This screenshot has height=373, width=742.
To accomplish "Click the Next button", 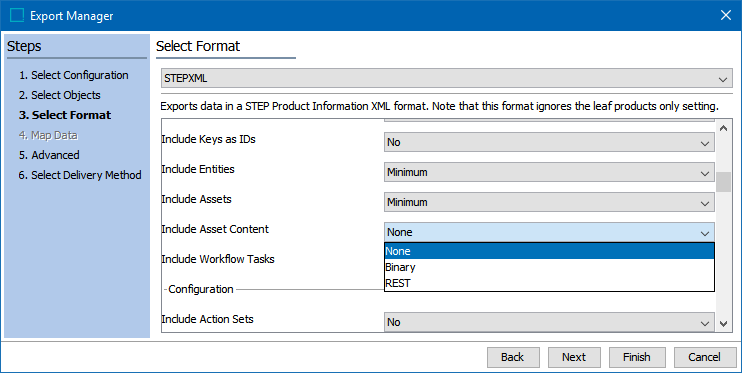I will tap(574, 357).
